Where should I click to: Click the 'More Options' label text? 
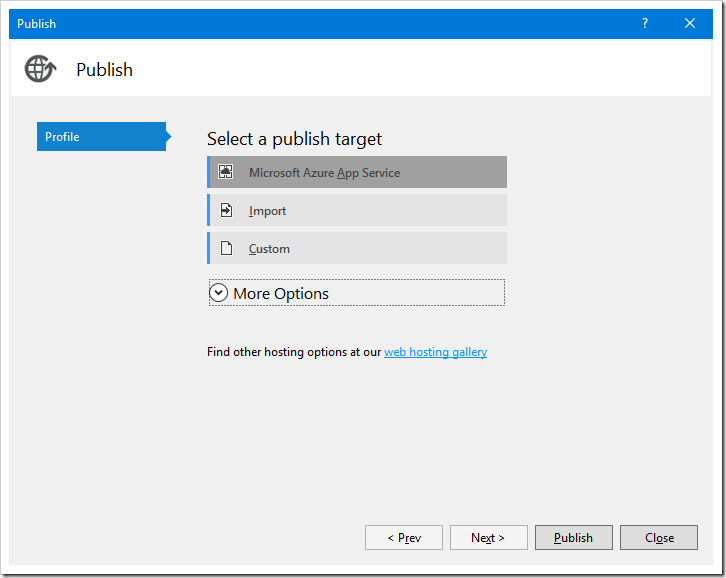click(281, 294)
